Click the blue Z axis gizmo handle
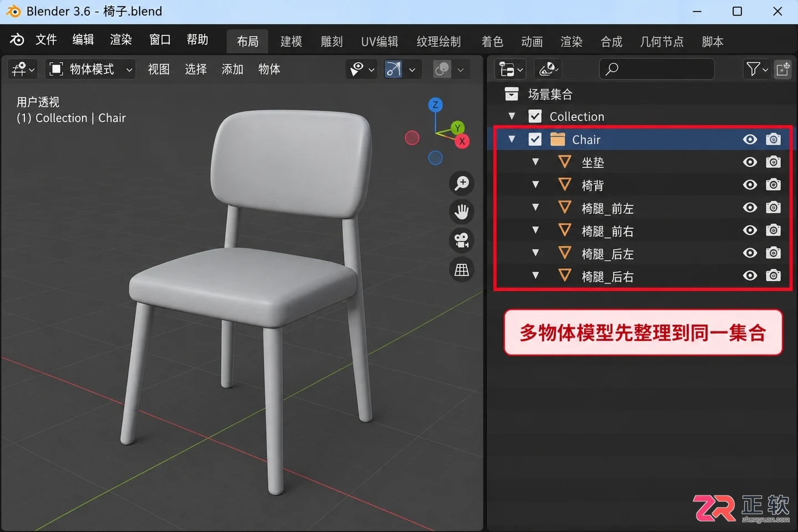 [436, 104]
